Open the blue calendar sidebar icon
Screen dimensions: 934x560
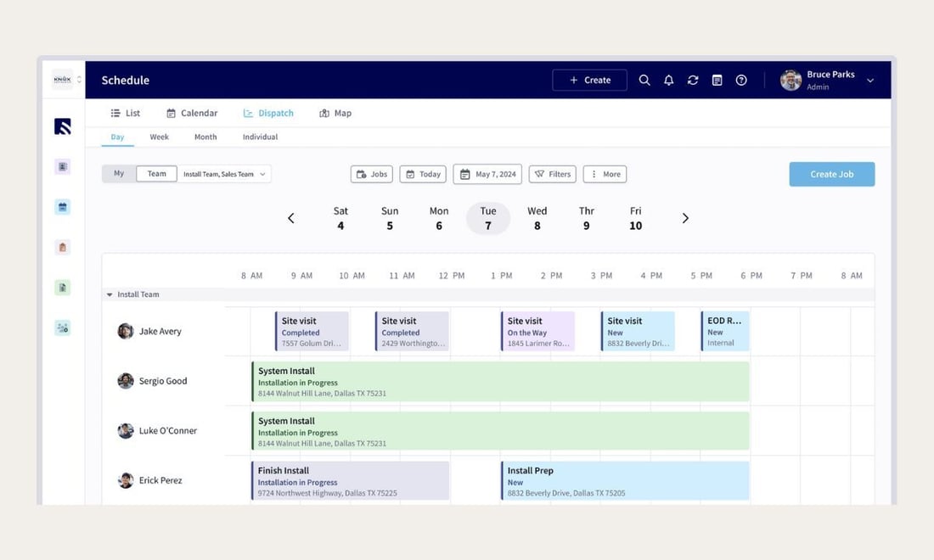coord(63,207)
